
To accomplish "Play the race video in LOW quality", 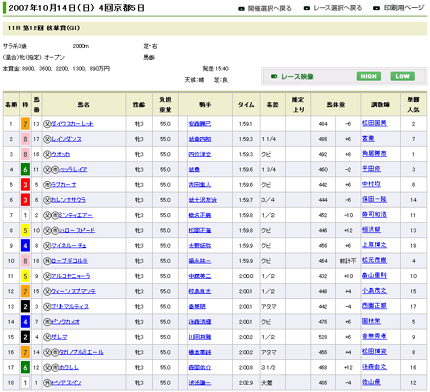I will click(402, 76).
